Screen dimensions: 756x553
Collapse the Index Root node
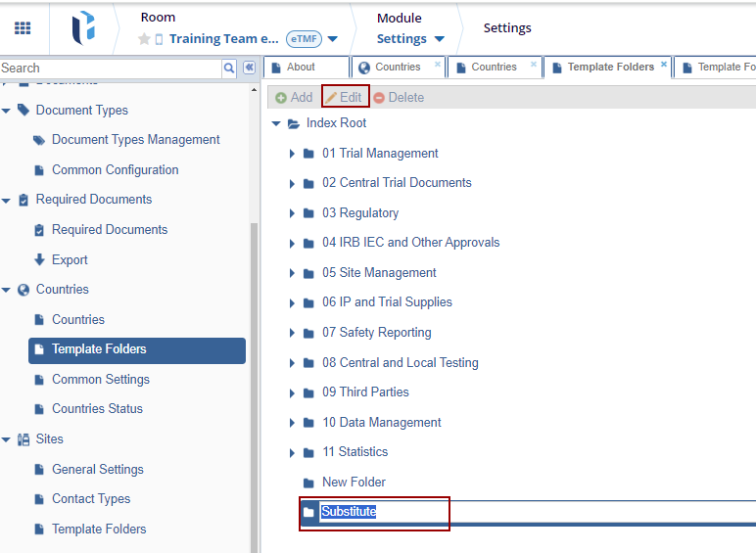[276, 123]
